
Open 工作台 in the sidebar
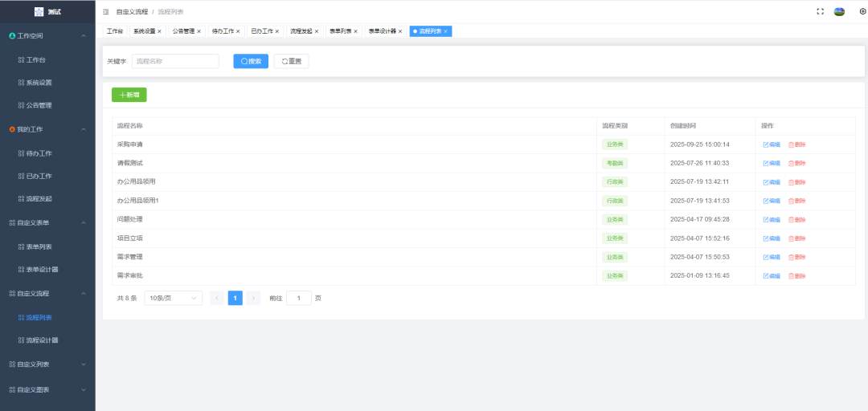(35, 60)
